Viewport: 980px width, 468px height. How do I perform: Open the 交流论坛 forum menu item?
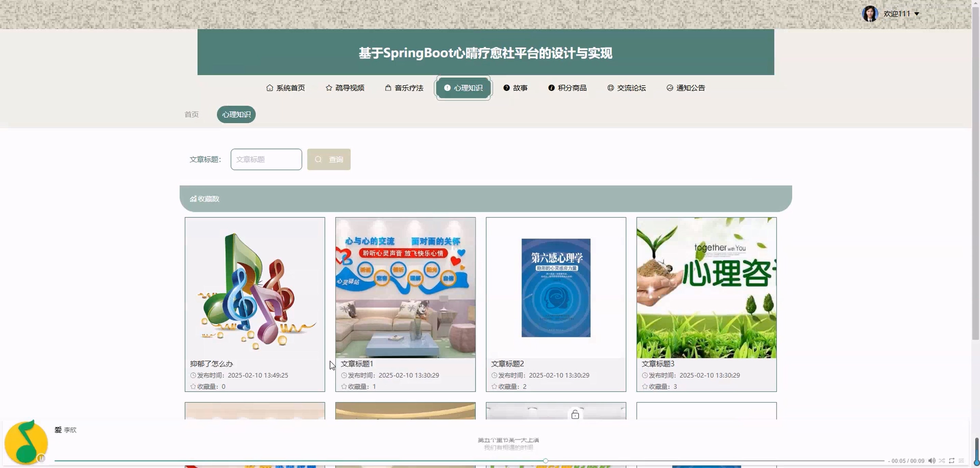click(x=627, y=88)
